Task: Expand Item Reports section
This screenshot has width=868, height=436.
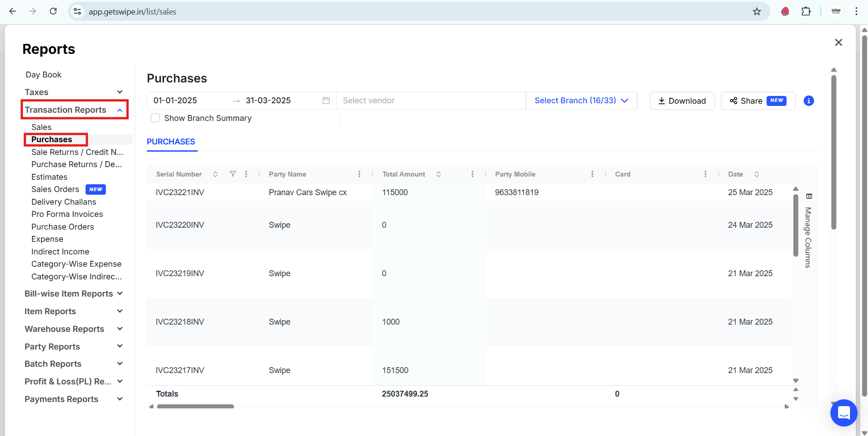Action: coord(74,311)
